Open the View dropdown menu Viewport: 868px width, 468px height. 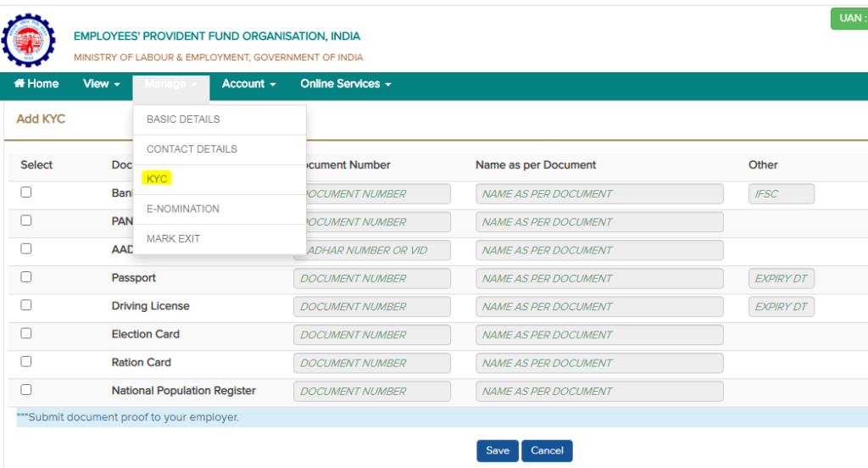coord(102,84)
